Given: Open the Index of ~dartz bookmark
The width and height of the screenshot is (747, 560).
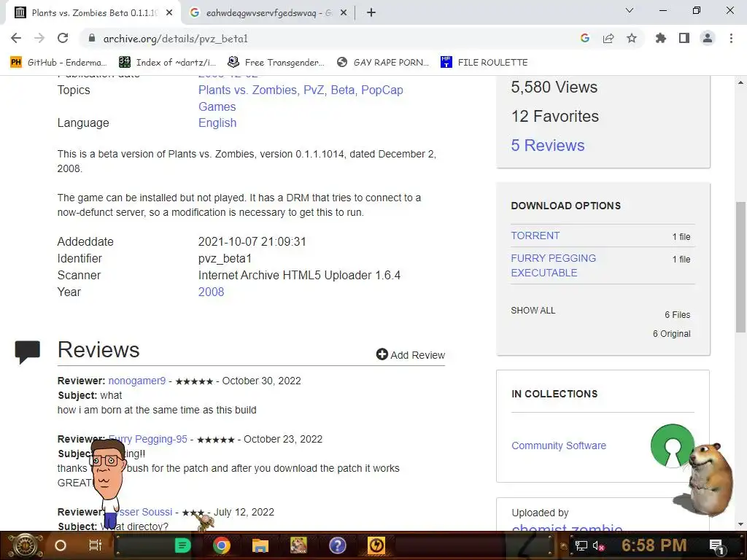Looking at the screenshot, I should click(x=167, y=63).
